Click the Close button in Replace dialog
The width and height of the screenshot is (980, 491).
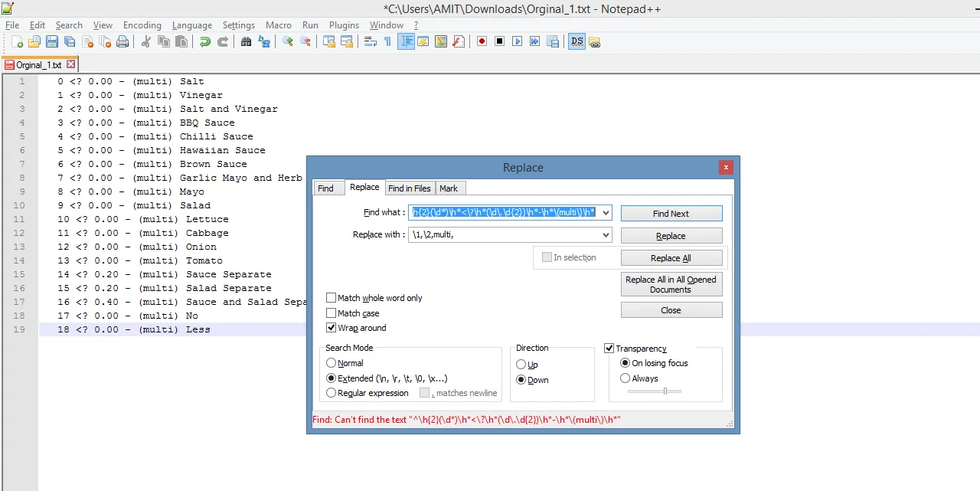671,310
